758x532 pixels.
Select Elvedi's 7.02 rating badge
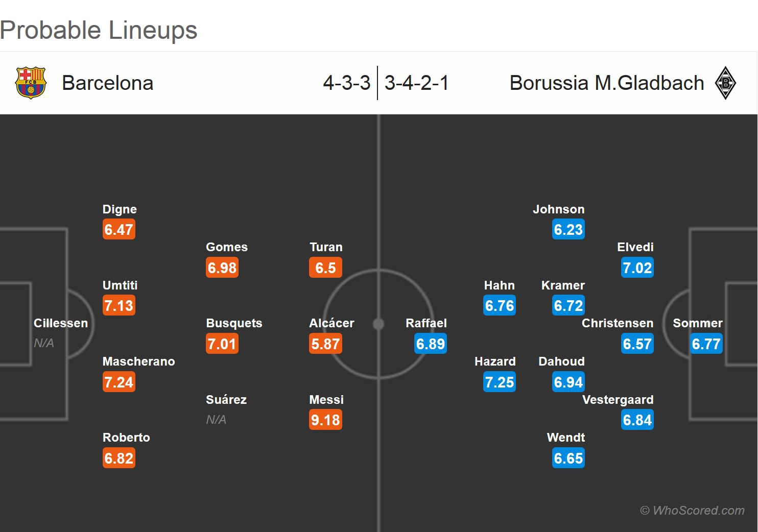(637, 268)
